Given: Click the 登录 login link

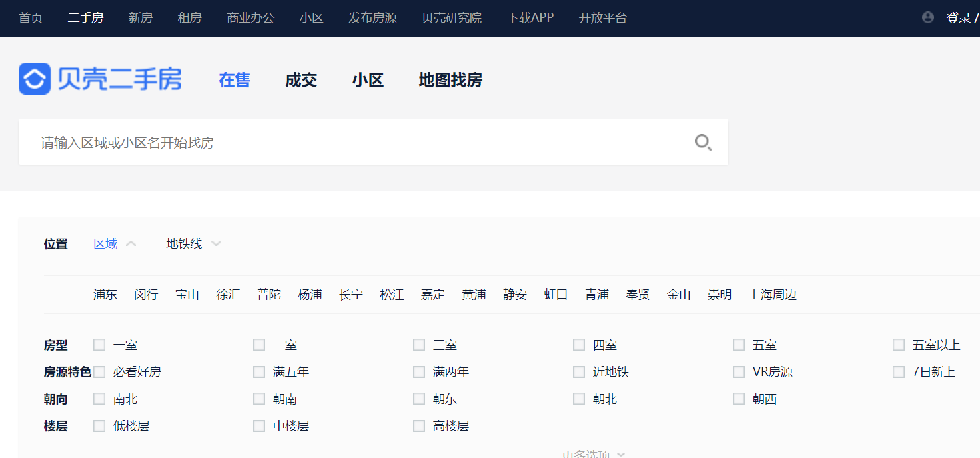Looking at the screenshot, I should point(958,18).
